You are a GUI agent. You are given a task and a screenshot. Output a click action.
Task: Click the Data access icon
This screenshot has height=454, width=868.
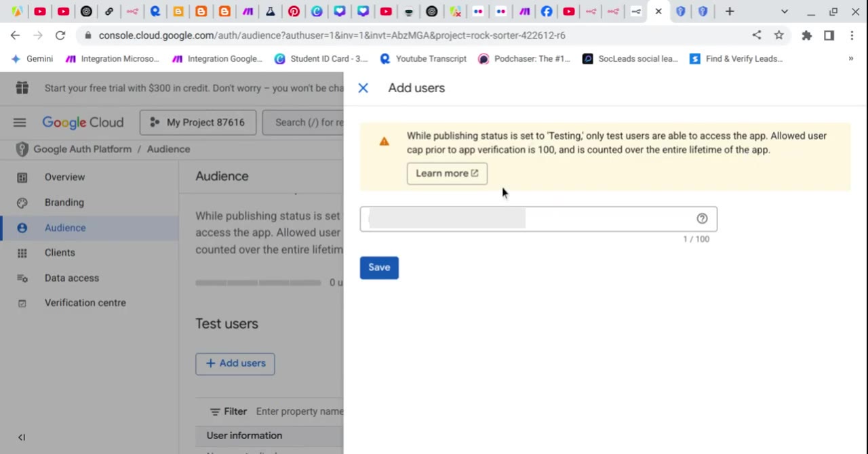tap(22, 278)
